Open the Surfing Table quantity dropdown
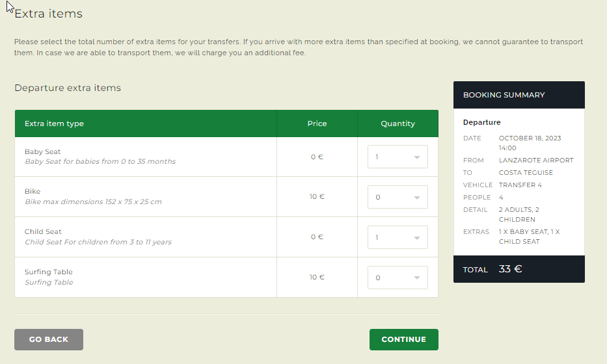 tap(398, 278)
